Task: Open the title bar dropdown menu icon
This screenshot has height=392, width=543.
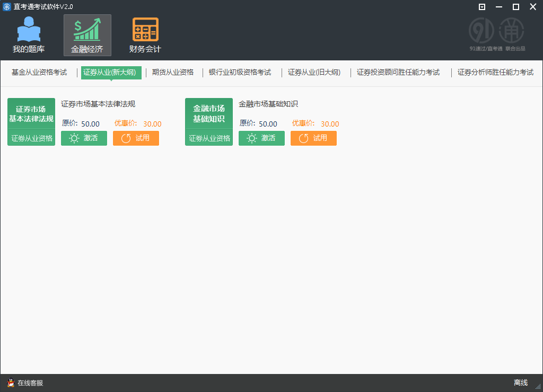Action: tap(481, 6)
